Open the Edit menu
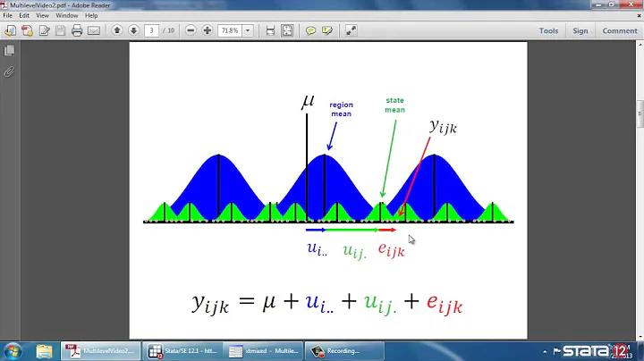 [x=24, y=15]
